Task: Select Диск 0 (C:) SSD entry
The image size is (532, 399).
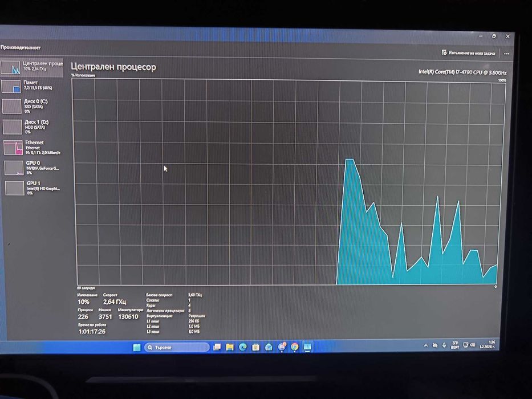Action: coord(32,106)
